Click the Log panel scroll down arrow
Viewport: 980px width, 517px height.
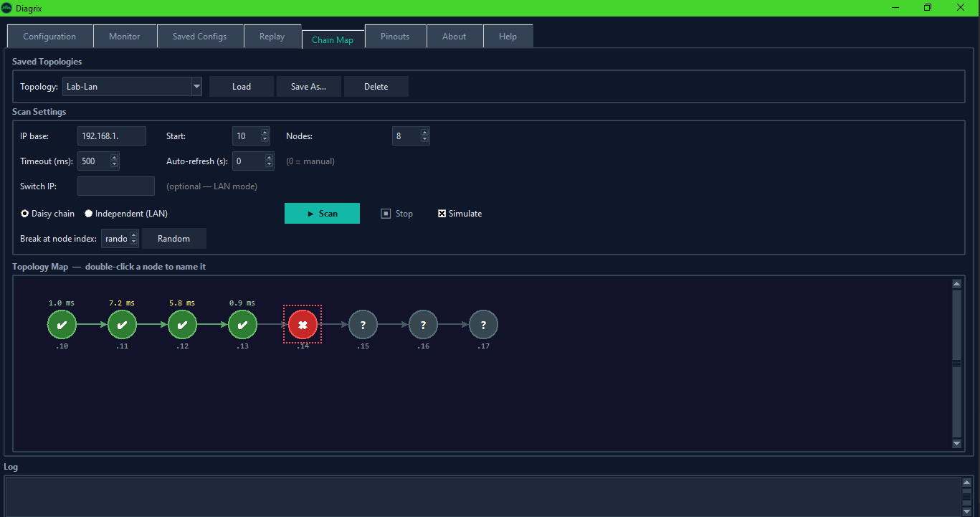click(966, 511)
